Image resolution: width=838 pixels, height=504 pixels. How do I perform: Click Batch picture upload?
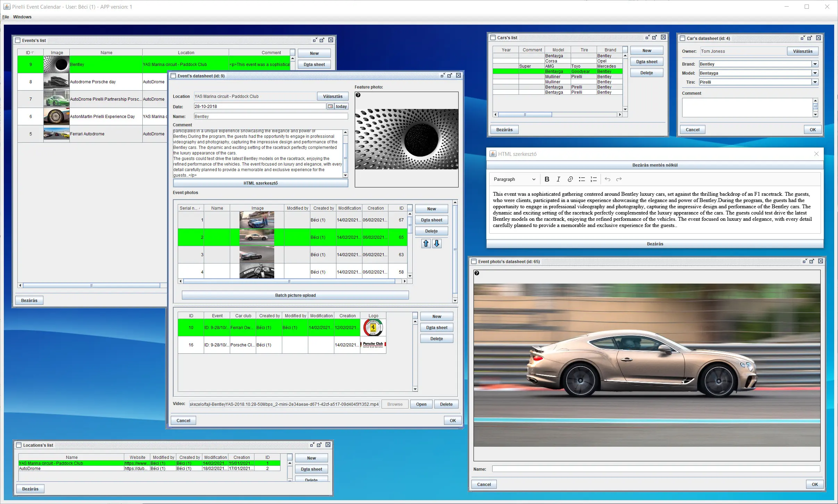295,295
